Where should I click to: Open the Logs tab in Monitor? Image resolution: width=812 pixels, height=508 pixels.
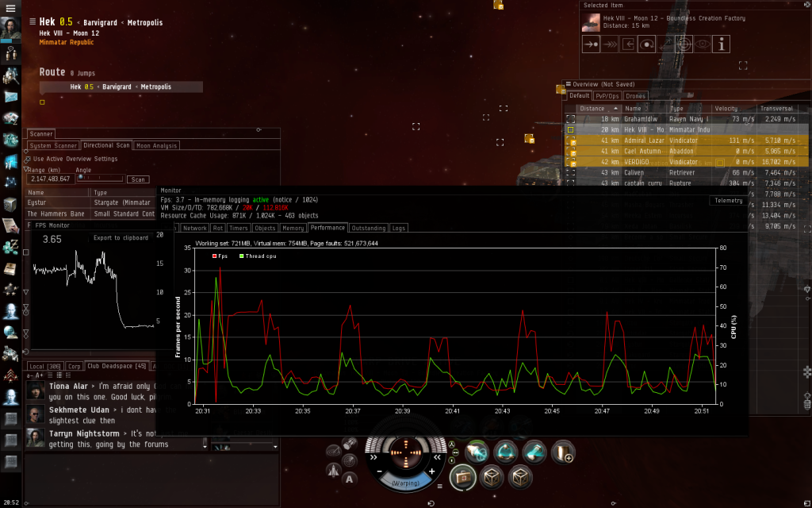[x=399, y=228]
